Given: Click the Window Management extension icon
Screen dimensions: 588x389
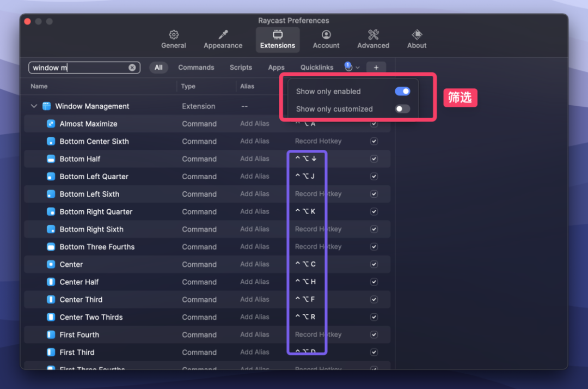Looking at the screenshot, I should (x=46, y=106).
